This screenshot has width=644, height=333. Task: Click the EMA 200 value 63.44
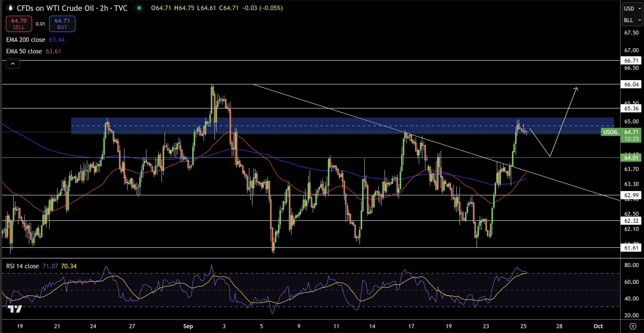57,40
